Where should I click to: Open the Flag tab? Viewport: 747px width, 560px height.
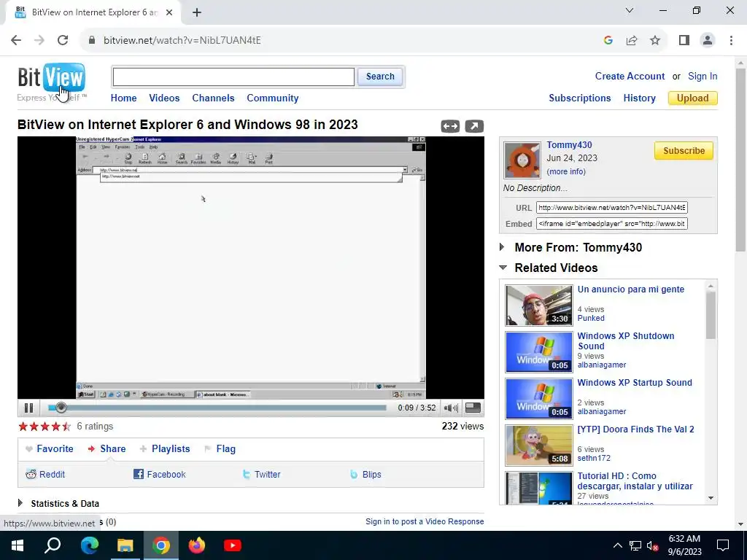coord(220,448)
